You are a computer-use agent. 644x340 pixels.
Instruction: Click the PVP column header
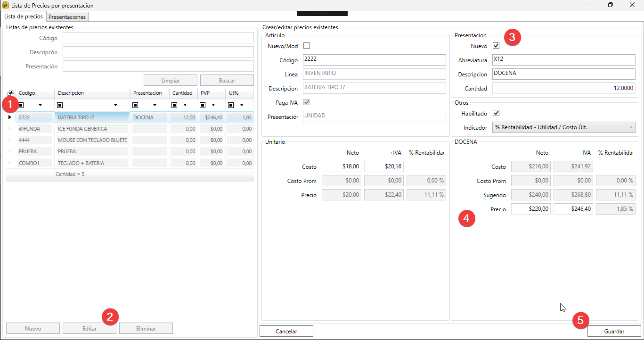point(212,93)
